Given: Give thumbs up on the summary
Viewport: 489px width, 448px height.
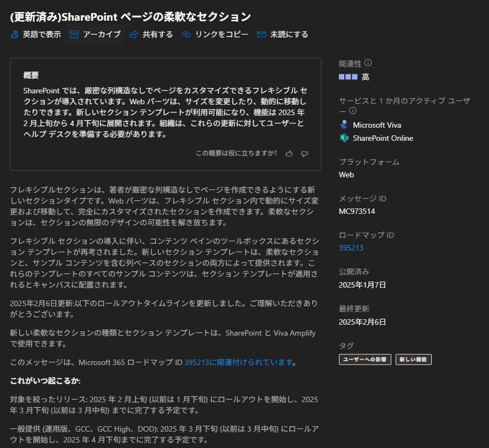Looking at the screenshot, I should (289, 154).
